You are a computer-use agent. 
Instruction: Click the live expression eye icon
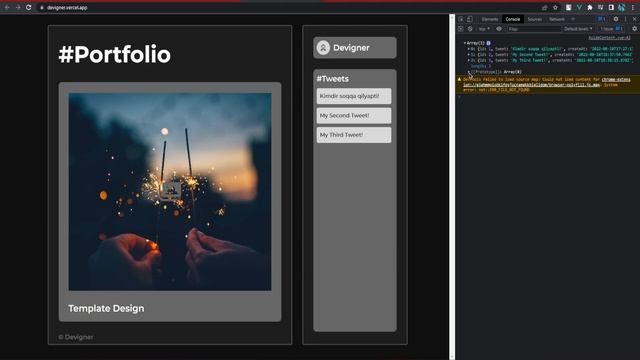click(x=499, y=29)
